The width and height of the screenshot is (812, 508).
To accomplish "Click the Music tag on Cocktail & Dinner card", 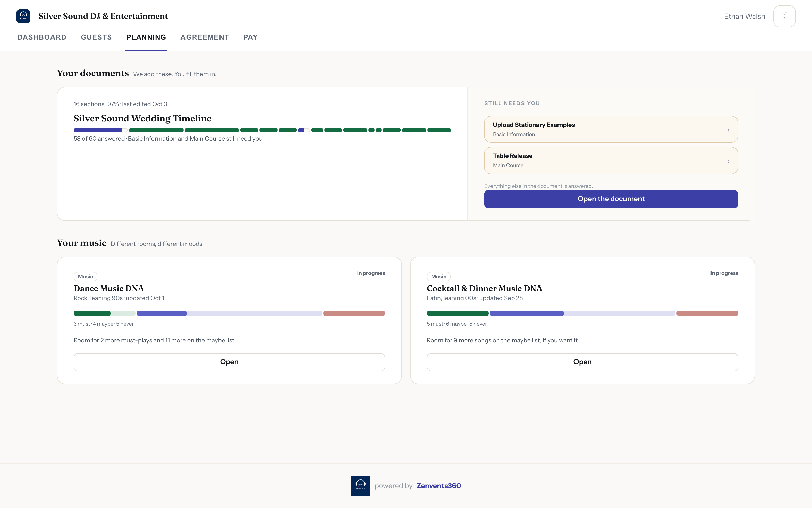I will tap(438, 277).
